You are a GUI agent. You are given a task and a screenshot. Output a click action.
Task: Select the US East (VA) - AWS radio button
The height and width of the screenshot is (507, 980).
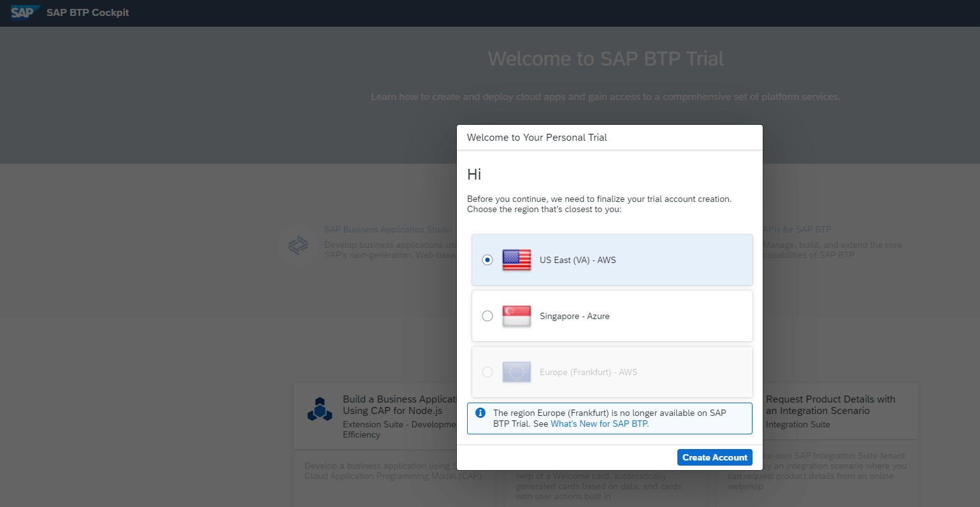click(x=487, y=260)
